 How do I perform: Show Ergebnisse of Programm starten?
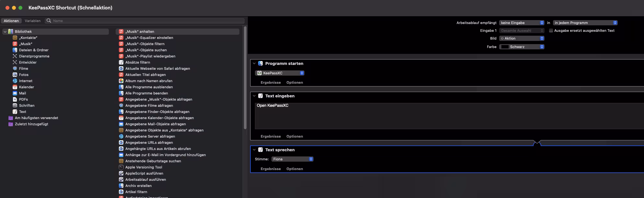pos(271,82)
